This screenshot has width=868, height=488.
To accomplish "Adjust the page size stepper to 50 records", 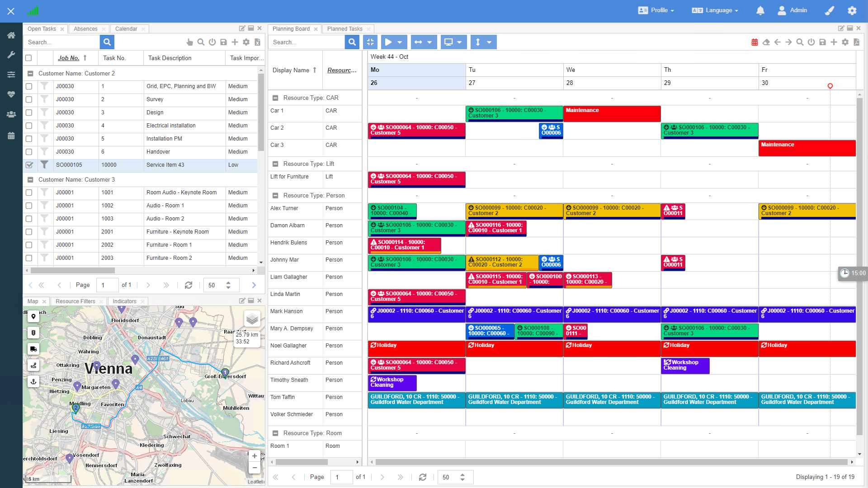I will tap(228, 285).
